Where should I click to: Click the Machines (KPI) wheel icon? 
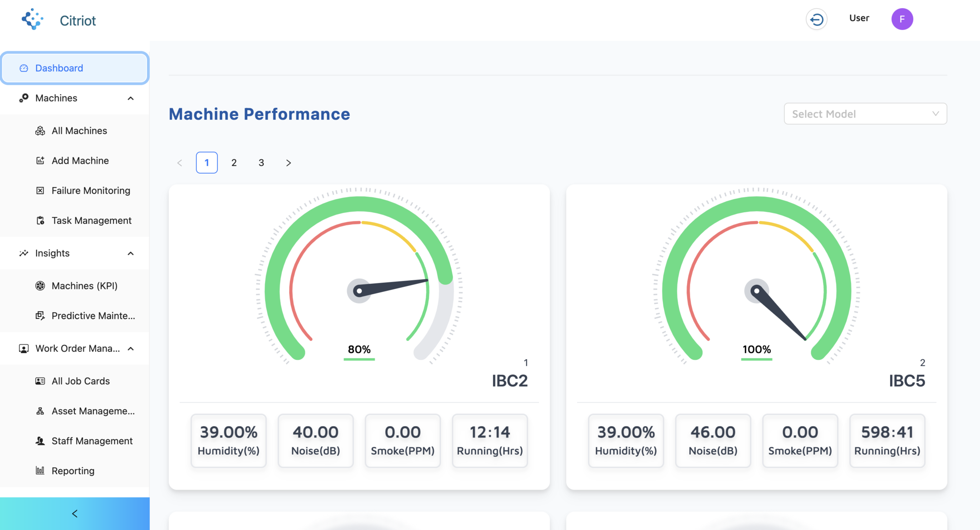click(x=40, y=286)
